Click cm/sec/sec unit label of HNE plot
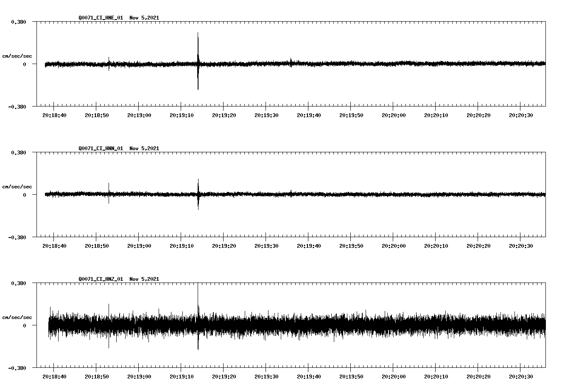The height and width of the screenshot is (392, 576). click(x=17, y=56)
